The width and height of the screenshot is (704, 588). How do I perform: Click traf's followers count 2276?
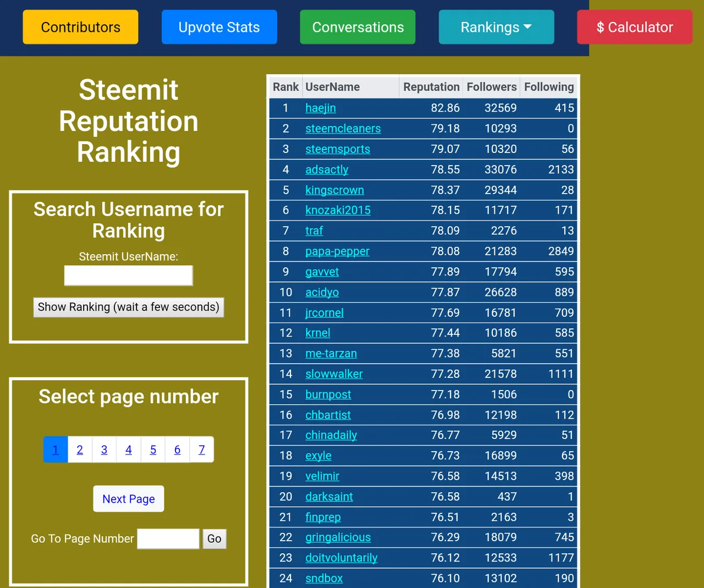(504, 231)
